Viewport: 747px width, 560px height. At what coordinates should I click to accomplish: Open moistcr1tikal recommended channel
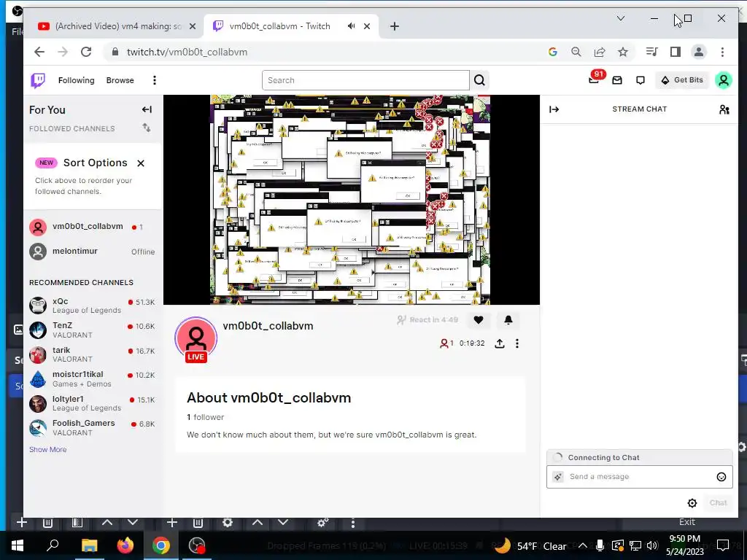coord(93,379)
